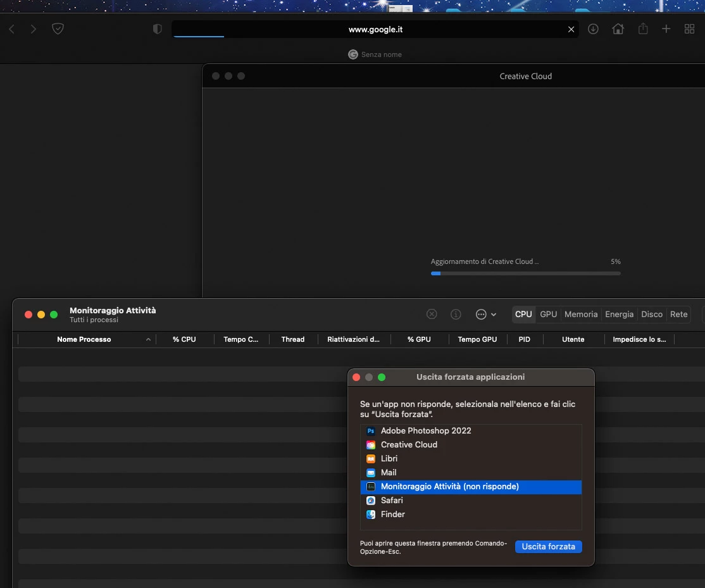Go forward in Safari history
Viewport: 705px width, 588px height.
click(x=34, y=29)
